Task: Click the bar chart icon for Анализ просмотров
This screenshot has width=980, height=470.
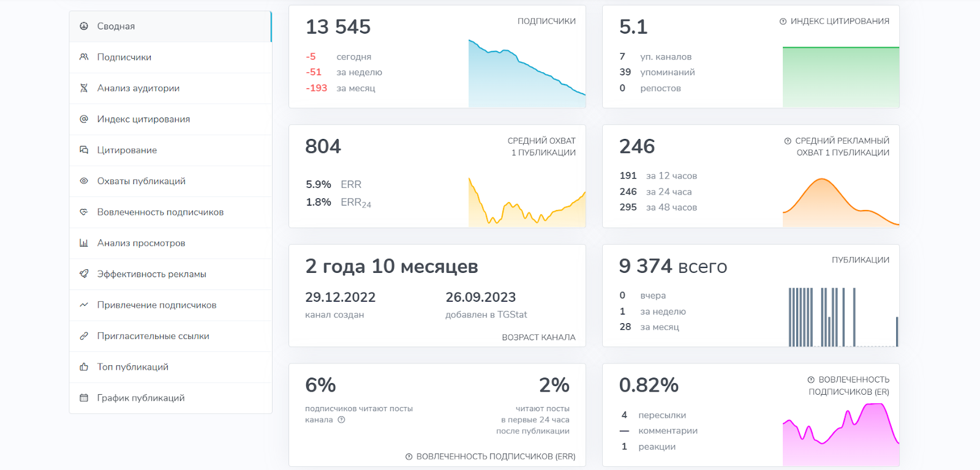Action: click(84, 243)
